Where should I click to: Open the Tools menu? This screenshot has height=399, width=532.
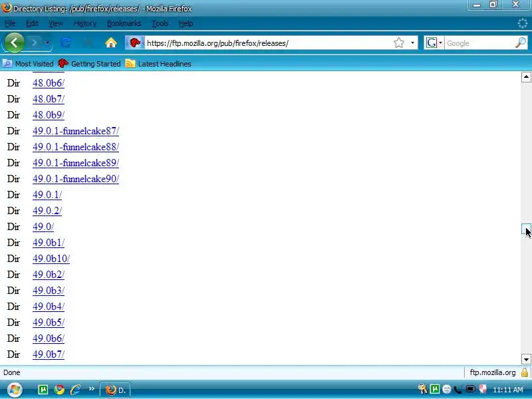pyautogui.click(x=160, y=23)
